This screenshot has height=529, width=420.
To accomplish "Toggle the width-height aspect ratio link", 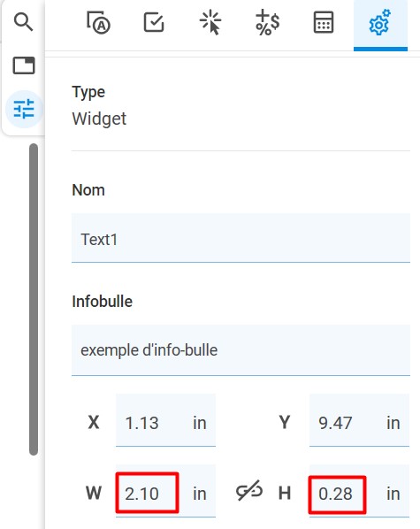I will pos(249,490).
